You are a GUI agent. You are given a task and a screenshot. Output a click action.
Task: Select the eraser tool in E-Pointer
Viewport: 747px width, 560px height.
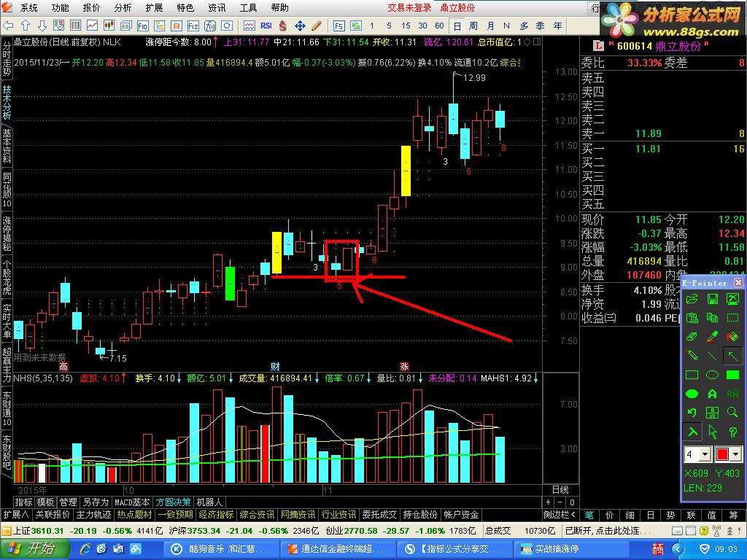pyautogui.click(x=692, y=337)
